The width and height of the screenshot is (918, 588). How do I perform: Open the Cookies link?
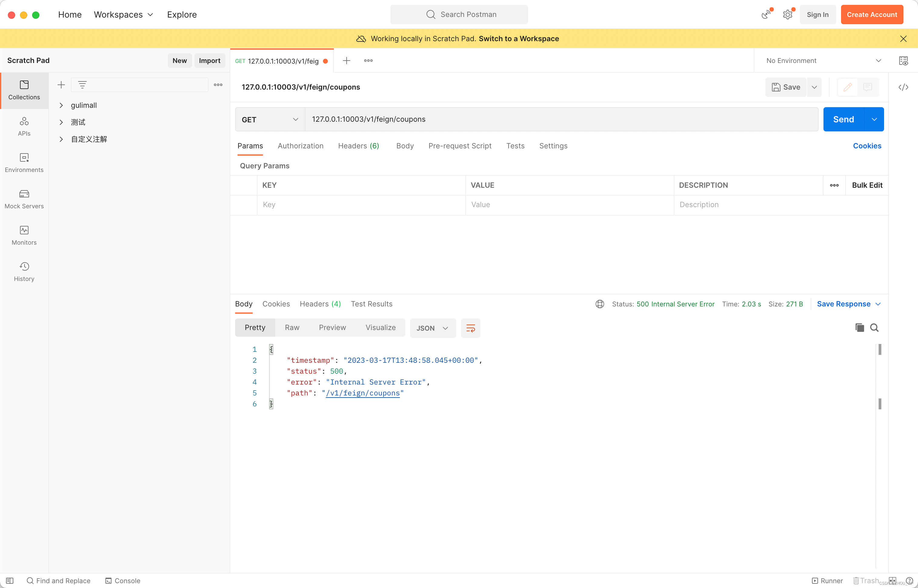pyautogui.click(x=867, y=146)
